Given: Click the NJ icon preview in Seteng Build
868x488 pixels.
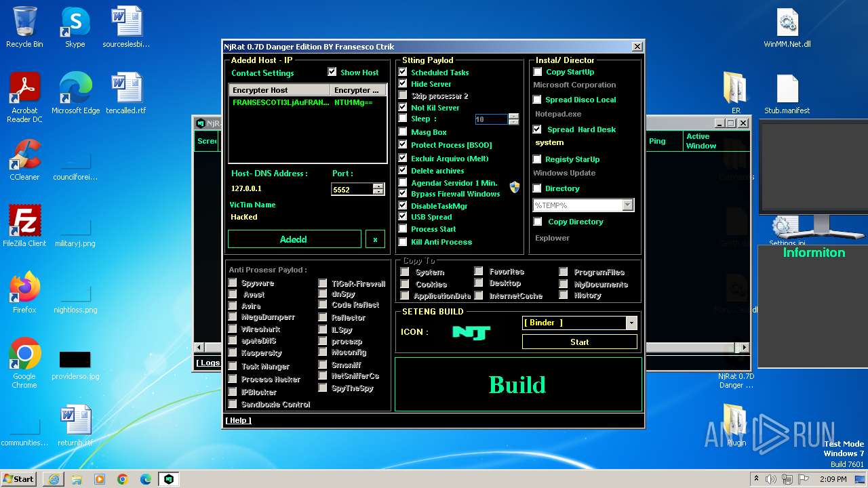Looking at the screenshot, I should 471,332.
